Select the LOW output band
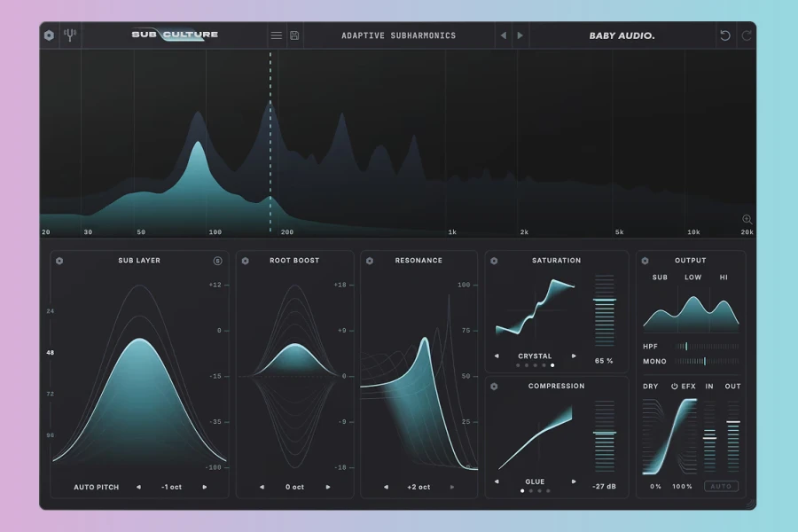 coord(692,278)
